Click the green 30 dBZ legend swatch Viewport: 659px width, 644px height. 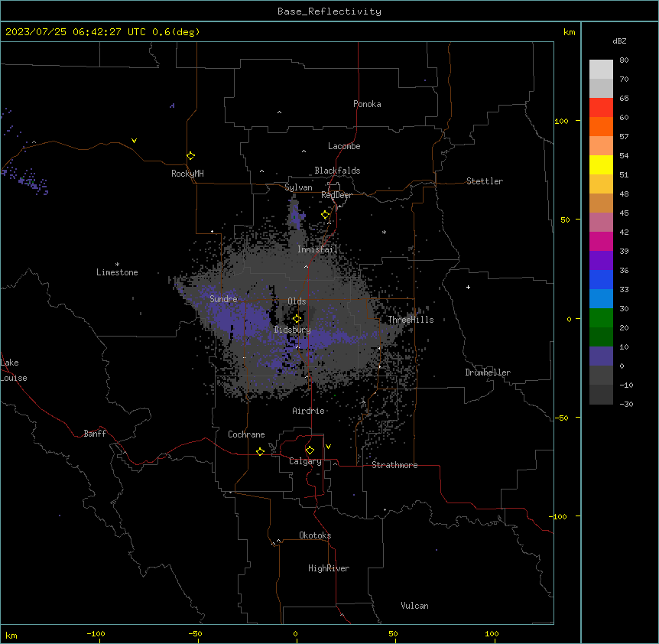point(601,318)
